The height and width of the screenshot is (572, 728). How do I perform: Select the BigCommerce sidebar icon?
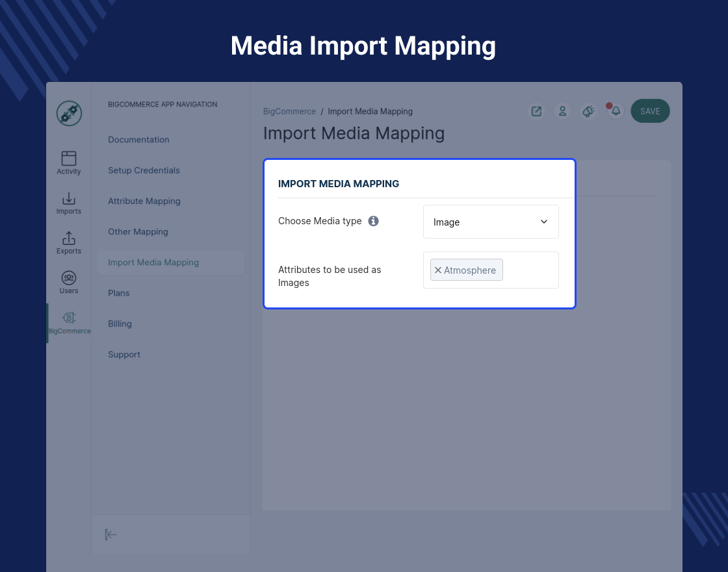coord(69,323)
